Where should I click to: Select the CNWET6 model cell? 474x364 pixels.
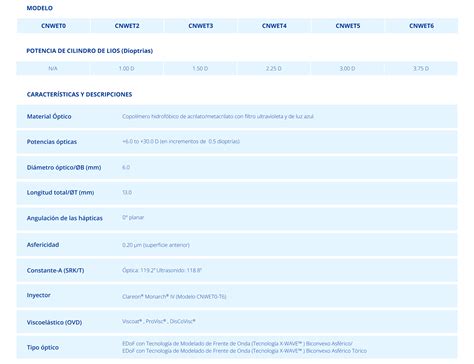[421, 26]
